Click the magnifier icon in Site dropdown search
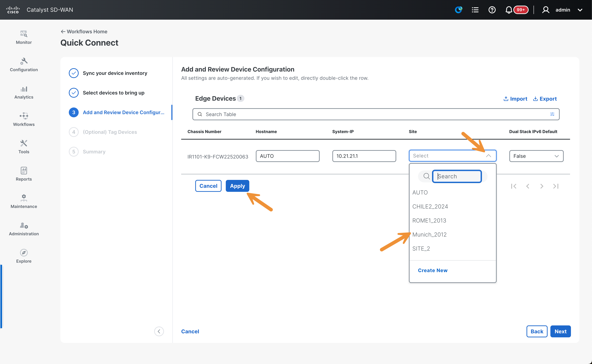Screen dimensions: 592x364 (x=426, y=176)
